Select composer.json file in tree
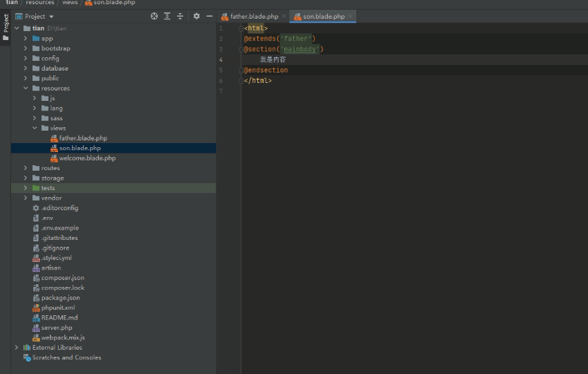The height and width of the screenshot is (374, 588). tap(62, 278)
